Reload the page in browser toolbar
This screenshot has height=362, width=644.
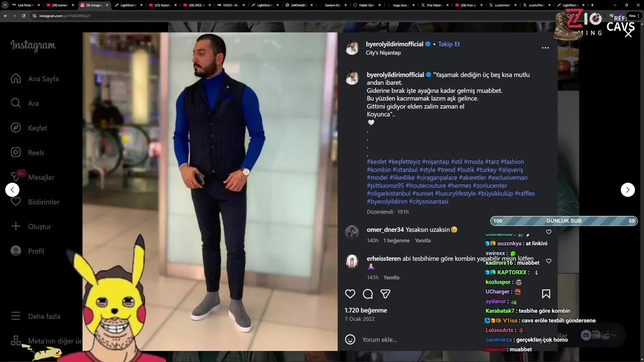[23, 16]
